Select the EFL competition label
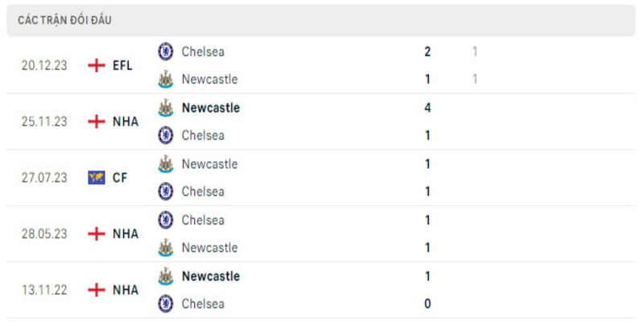Image resolution: width=644 pixels, height=322 pixels. click(122, 65)
